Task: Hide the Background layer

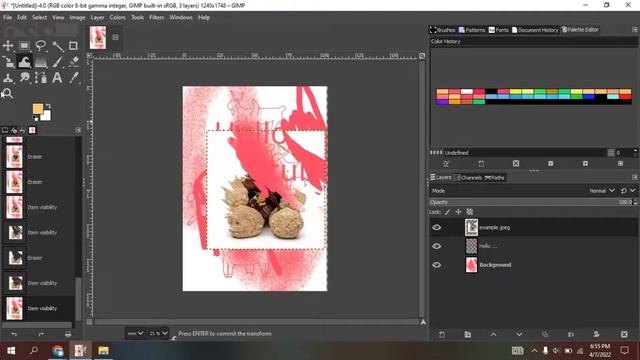Action: (436, 265)
